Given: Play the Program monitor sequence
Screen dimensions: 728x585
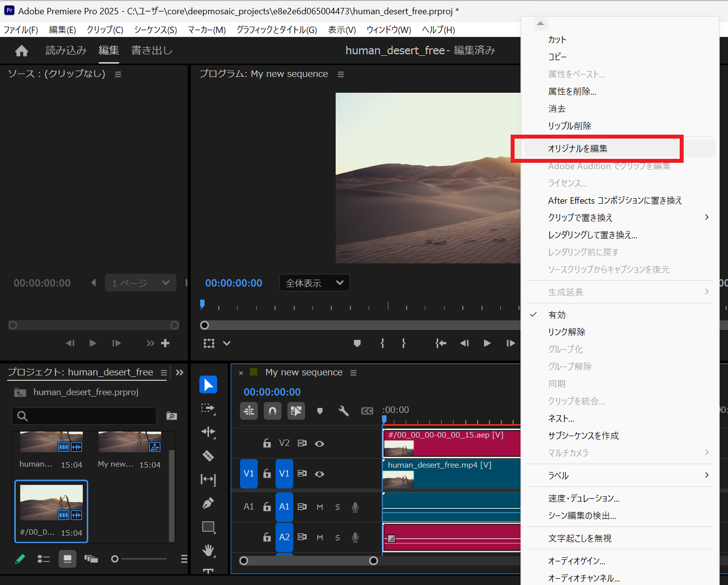Looking at the screenshot, I should [487, 343].
